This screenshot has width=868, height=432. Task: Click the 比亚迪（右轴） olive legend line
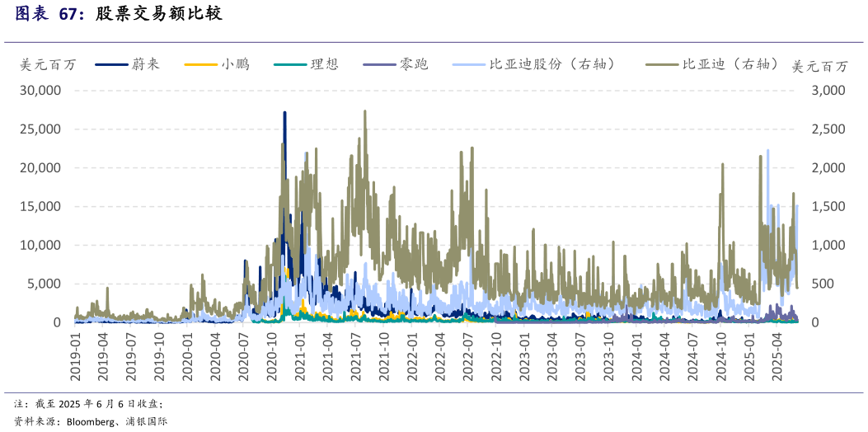[662, 64]
